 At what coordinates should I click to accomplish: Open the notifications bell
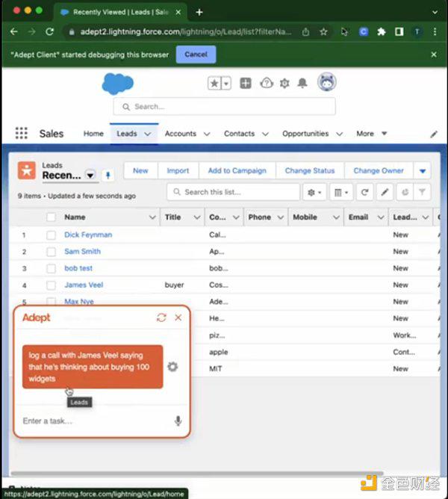coord(302,84)
